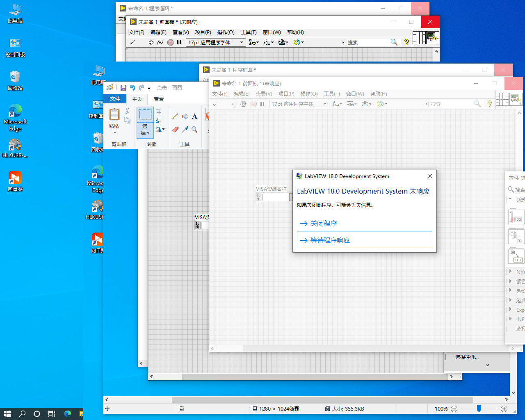Click Paint zoom out minus button
The width and height of the screenshot is (525, 420).
pyautogui.click(x=454, y=409)
